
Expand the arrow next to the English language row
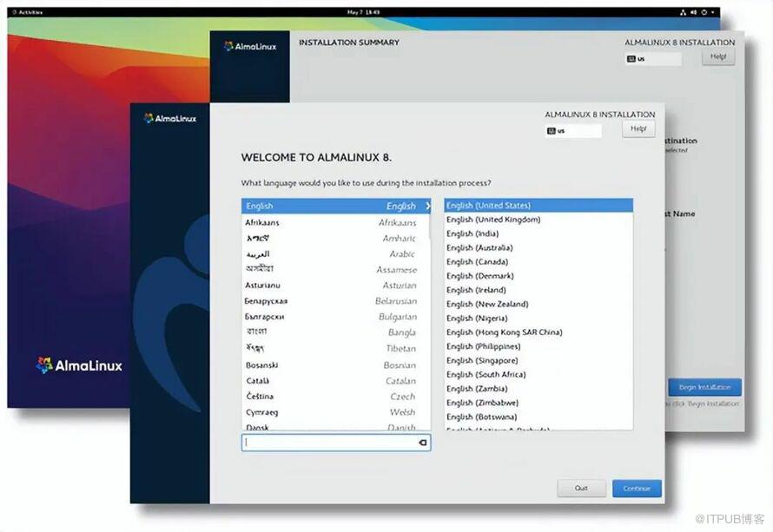click(x=427, y=207)
